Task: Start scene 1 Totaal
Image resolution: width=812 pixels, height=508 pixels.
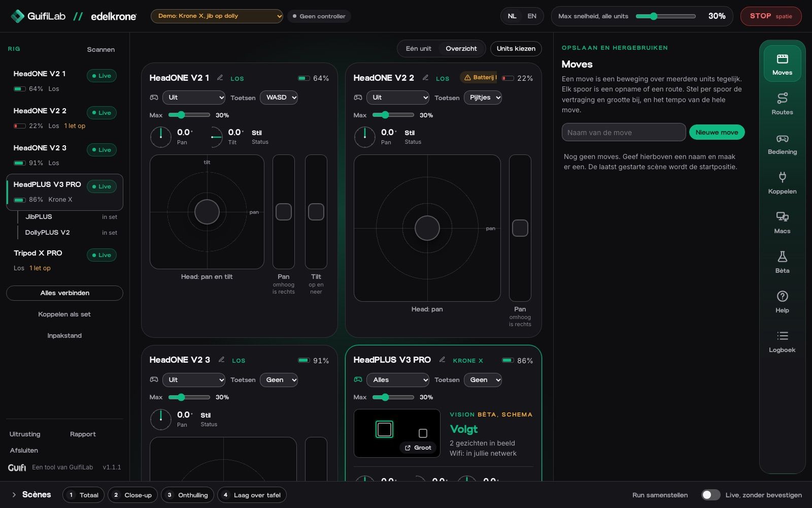Action: [x=83, y=495]
